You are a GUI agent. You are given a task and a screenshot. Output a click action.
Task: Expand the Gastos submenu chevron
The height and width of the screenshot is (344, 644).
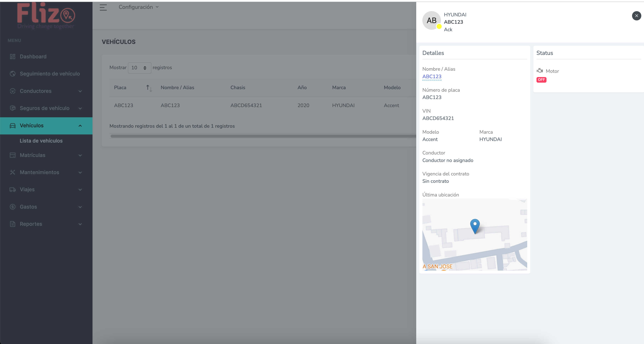click(x=80, y=207)
